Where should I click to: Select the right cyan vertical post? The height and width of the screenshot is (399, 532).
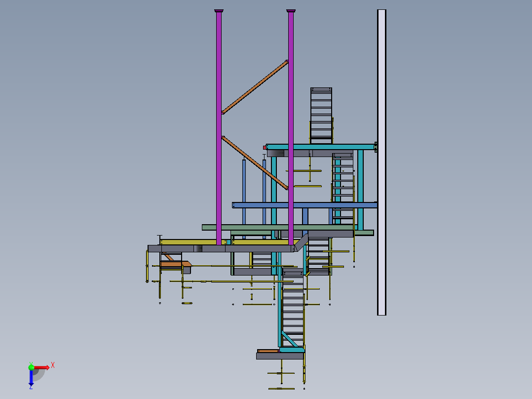[360, 190]
